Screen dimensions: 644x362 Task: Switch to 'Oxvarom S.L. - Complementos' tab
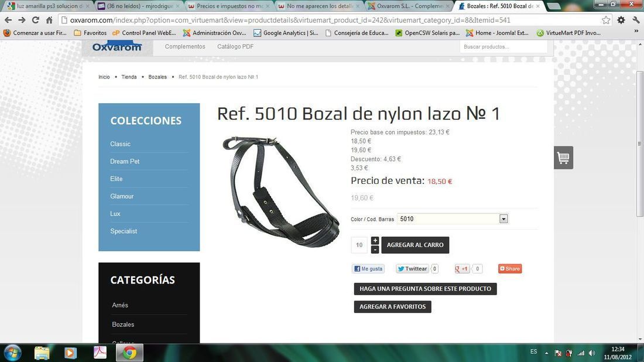pyautogui.click(x=409, y=6)
